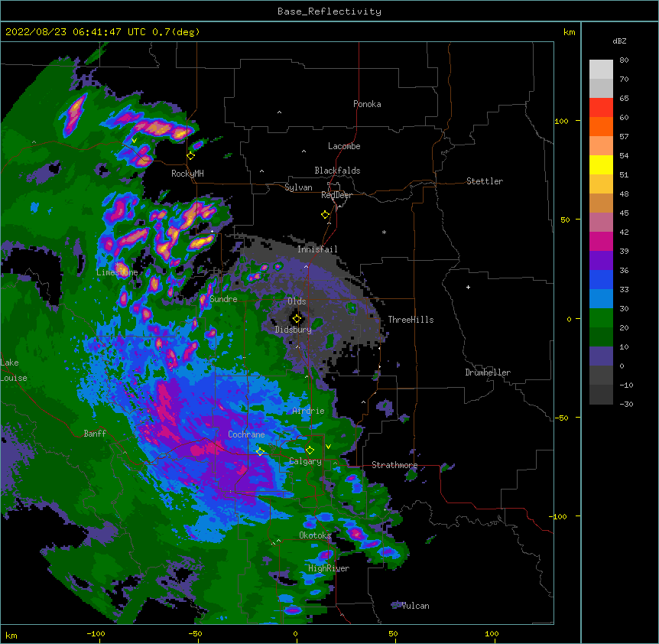Image resolution: width=659 pixels, height=644 pixels.
Task: Click the yellow diamond marker south of RedDeer
Action: tap(326, 215)
